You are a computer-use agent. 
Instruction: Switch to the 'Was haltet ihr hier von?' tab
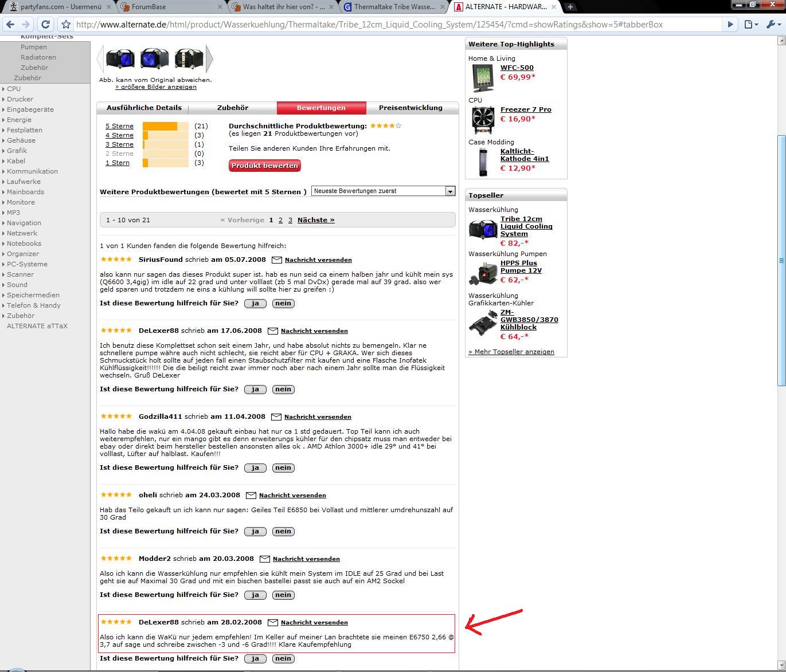coord(284,7)
